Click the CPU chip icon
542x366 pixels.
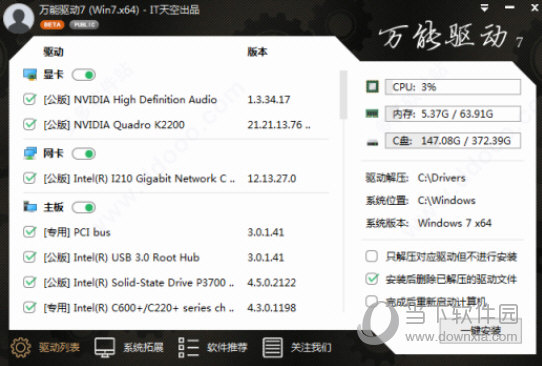372,86
